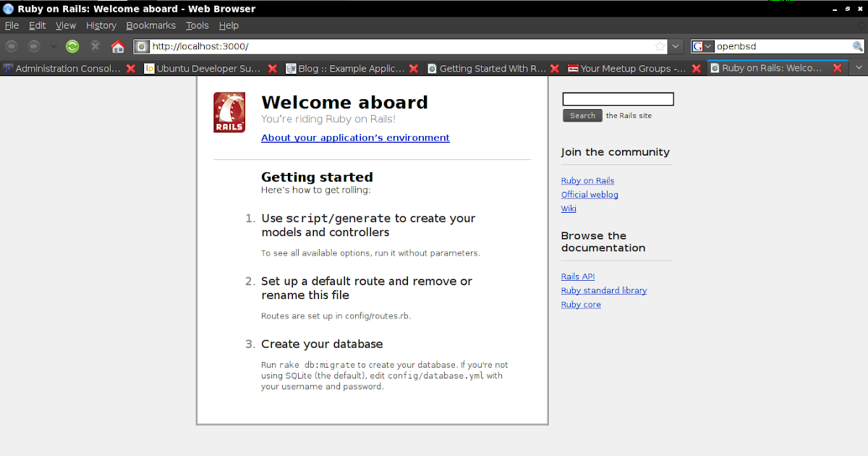The width and height of the screenshot is (868, 456).
Task: Open the Help menu
Action: pos(229,25)
